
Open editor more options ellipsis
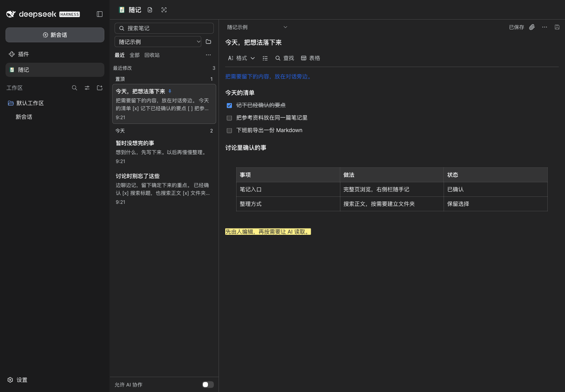pos(545,27)
